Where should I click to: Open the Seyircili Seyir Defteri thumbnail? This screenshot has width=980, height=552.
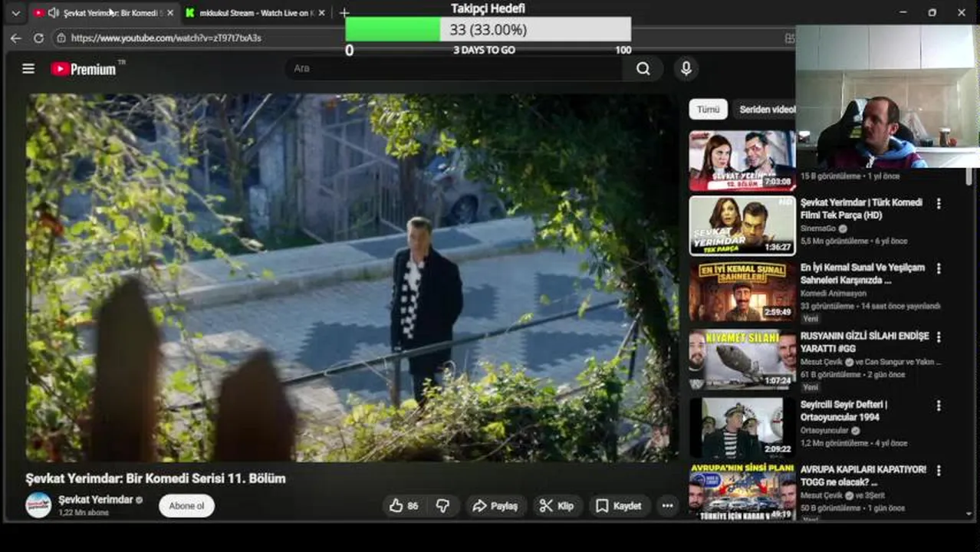[742, 429]
